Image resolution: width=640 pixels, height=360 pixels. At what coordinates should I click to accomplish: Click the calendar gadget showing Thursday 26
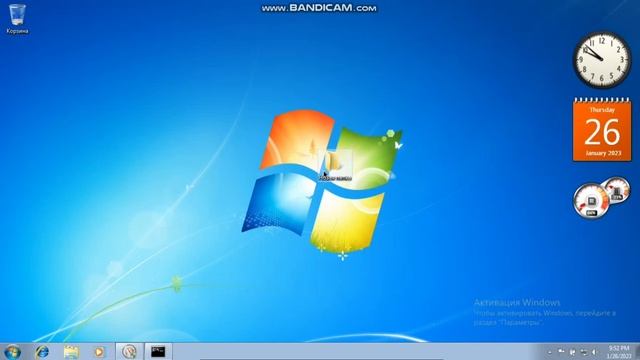click(x=602, y=130)
